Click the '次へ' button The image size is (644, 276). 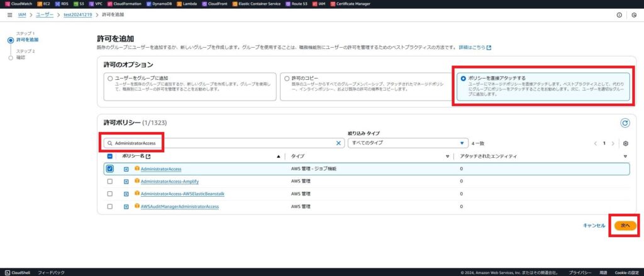tap(625, 225)
